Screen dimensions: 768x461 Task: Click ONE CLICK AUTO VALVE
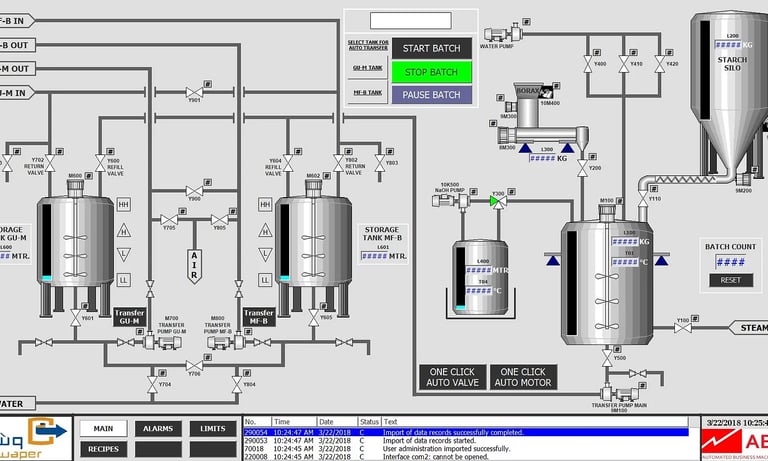[453, 377]
